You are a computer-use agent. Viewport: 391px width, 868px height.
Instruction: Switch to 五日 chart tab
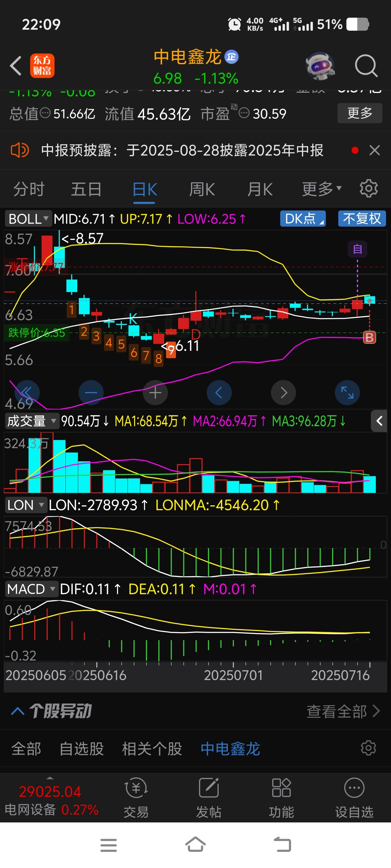coord(86,189)
